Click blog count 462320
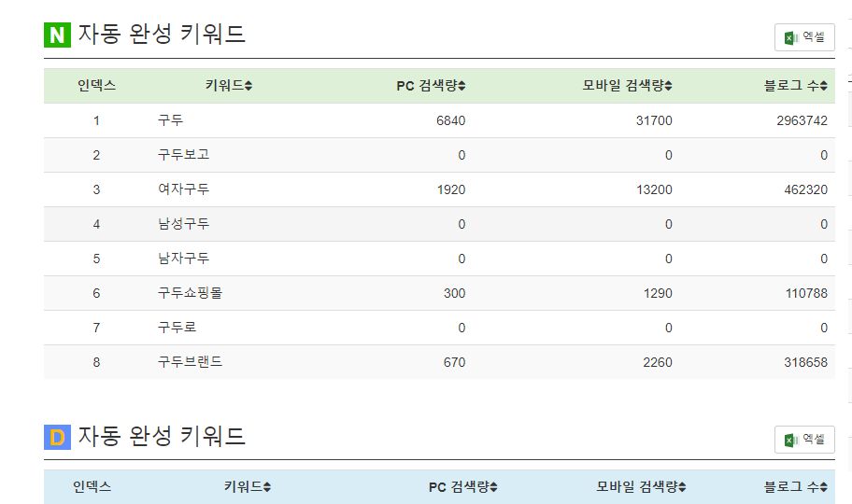 click(x=806, y=189)
